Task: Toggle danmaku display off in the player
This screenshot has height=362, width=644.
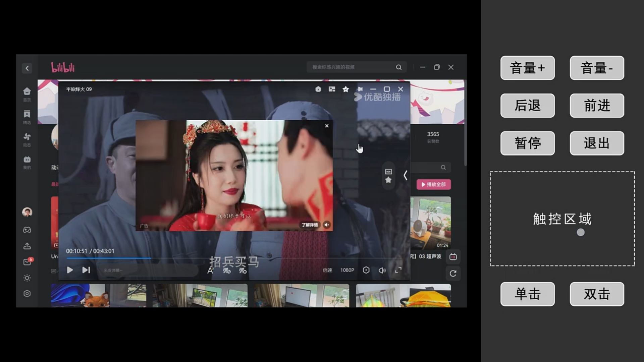Action: pyautogui.click(x=227, y=270)
